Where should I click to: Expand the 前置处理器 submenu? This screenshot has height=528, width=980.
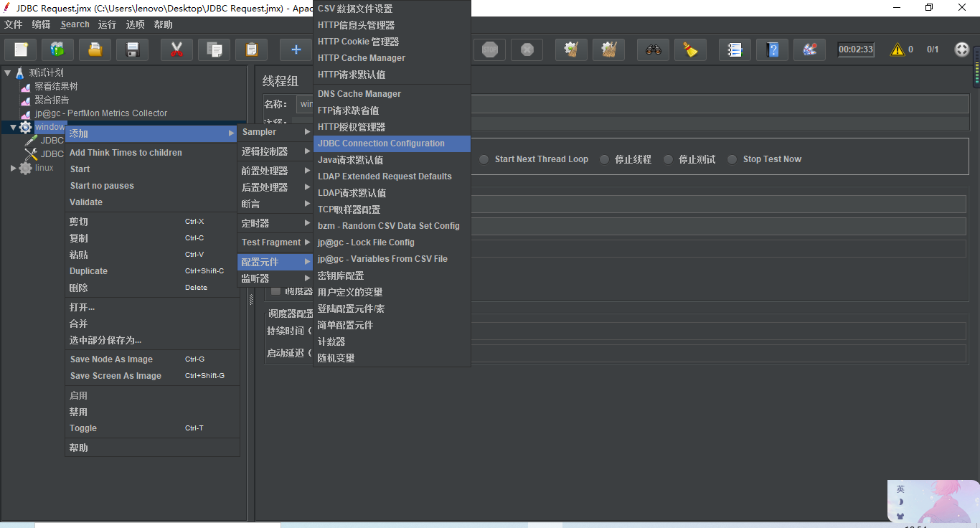275,171
